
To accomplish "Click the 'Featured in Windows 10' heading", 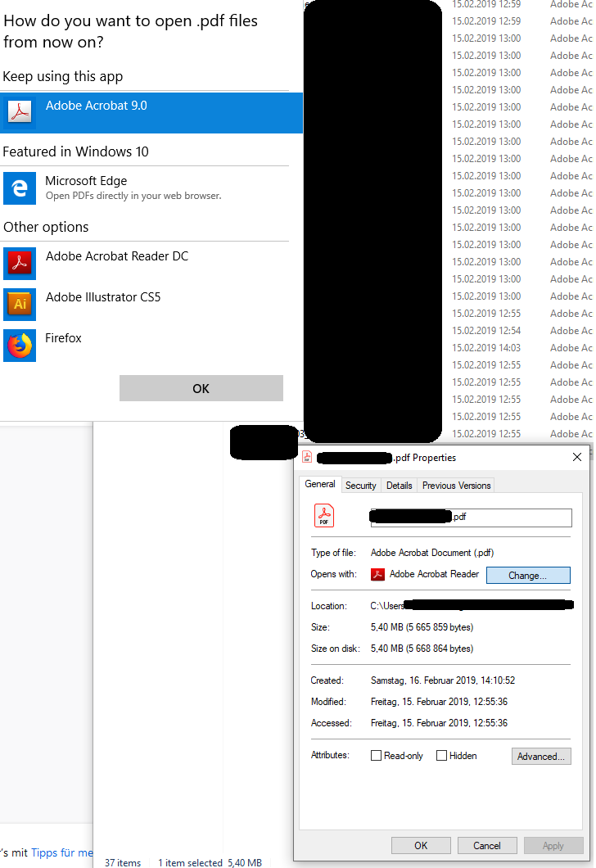I will pos(76,151).
